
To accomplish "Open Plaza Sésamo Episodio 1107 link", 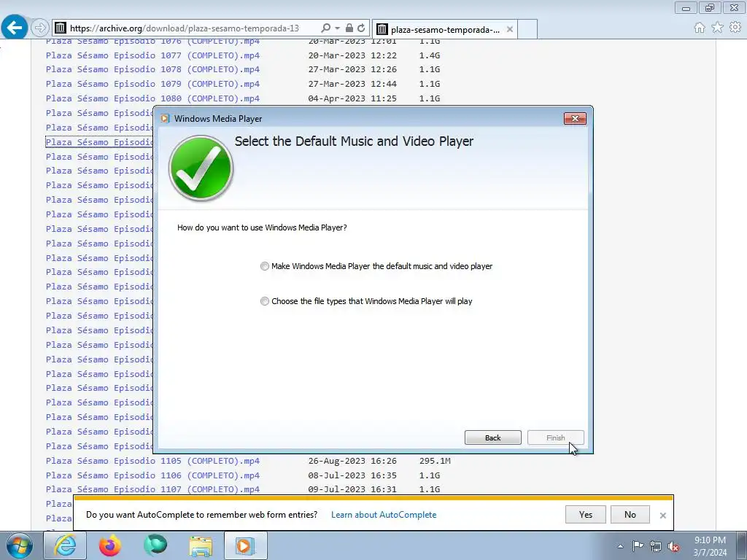I will (x=152, y=489).
